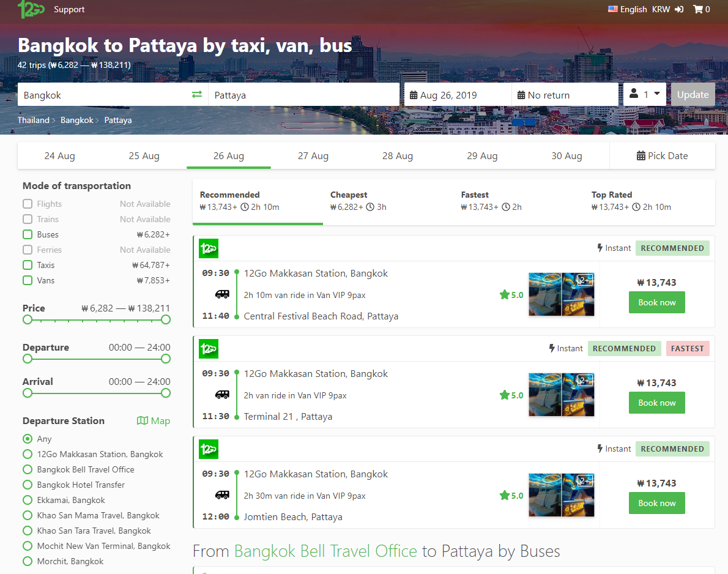Click the login arrow icon
The image size is (728, 574).
click(x=679, y=9)
